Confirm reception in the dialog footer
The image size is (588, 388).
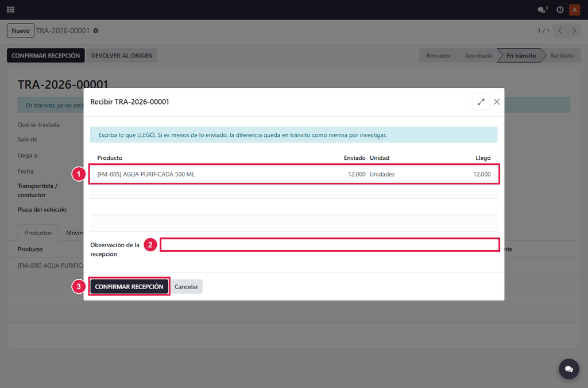[129, 287]
